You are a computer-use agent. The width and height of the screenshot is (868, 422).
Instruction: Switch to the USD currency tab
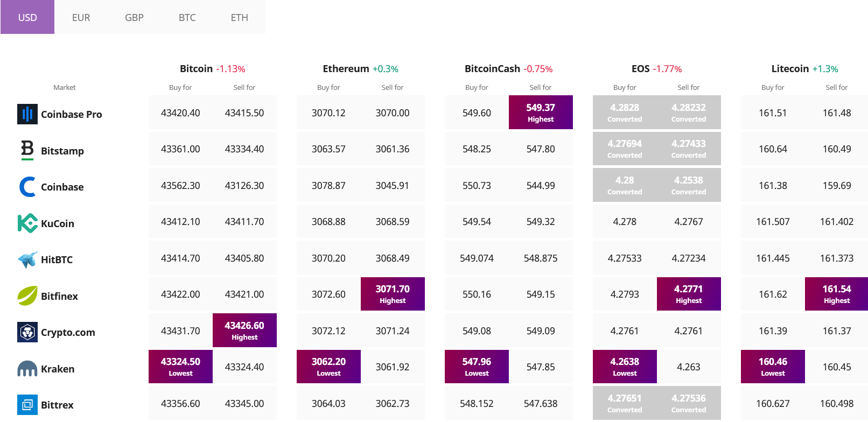point(27,17)
